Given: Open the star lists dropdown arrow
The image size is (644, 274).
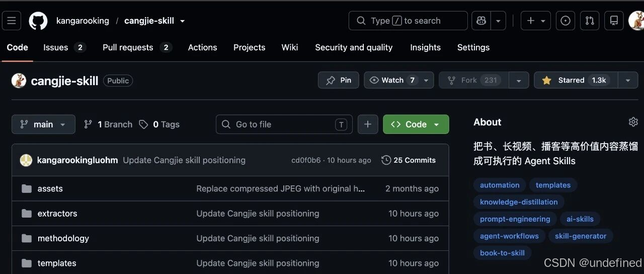Looking at the screenshot, I should 628,80.
